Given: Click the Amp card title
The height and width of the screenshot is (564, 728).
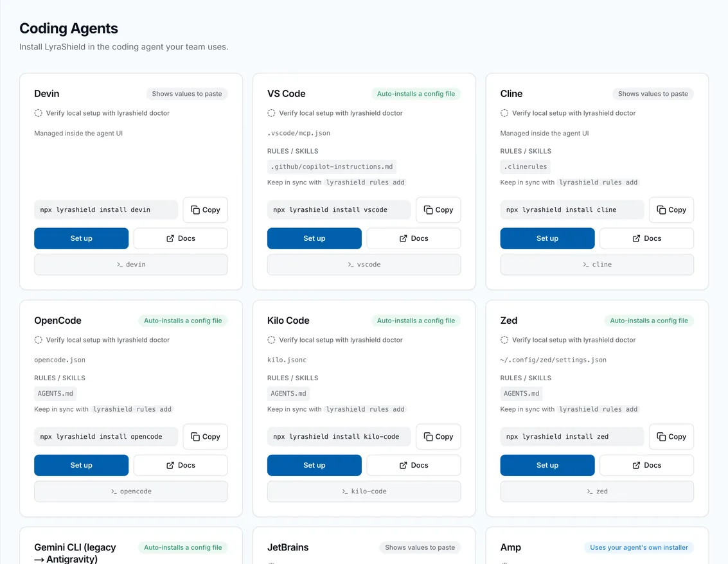Looking at the screenshot, I should tap(511, 548).
